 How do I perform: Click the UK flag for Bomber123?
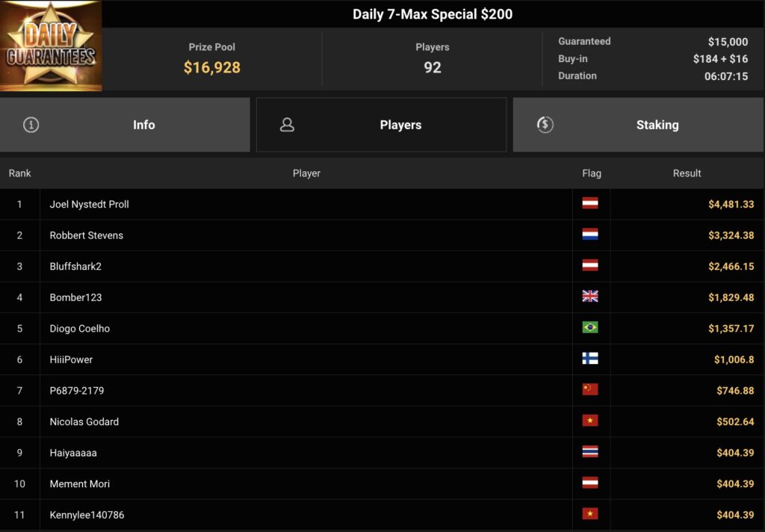(590, 297)
